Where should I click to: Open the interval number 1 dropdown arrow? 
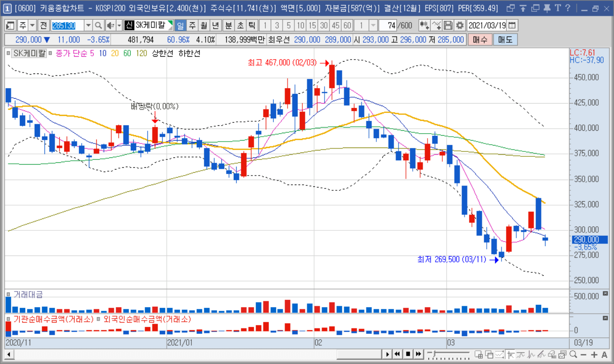point(373,26)
